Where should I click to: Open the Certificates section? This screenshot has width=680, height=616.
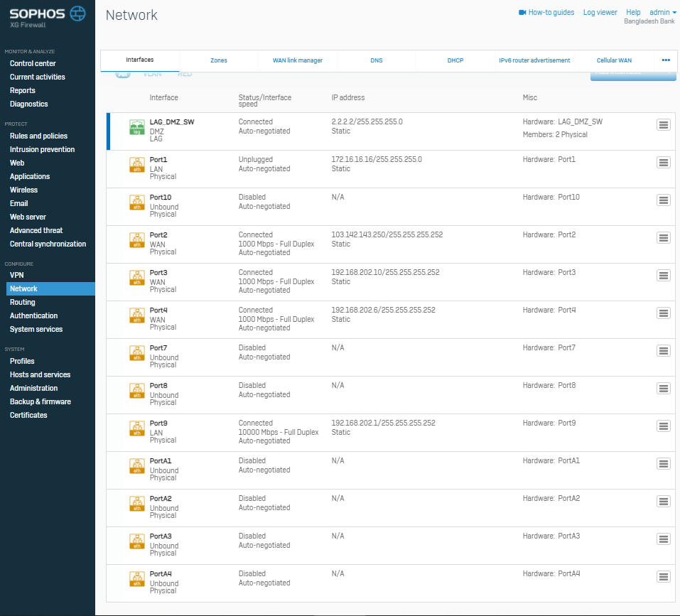[28, 415]
